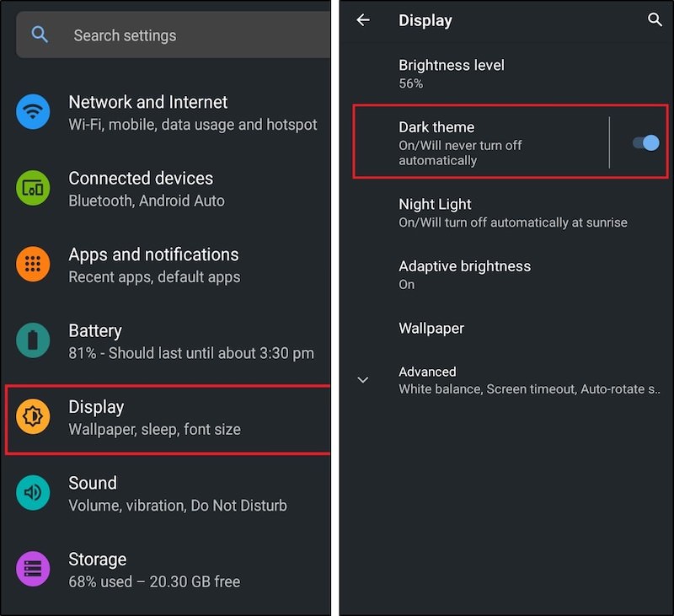Focus the Search settings field

click(174, 35)
